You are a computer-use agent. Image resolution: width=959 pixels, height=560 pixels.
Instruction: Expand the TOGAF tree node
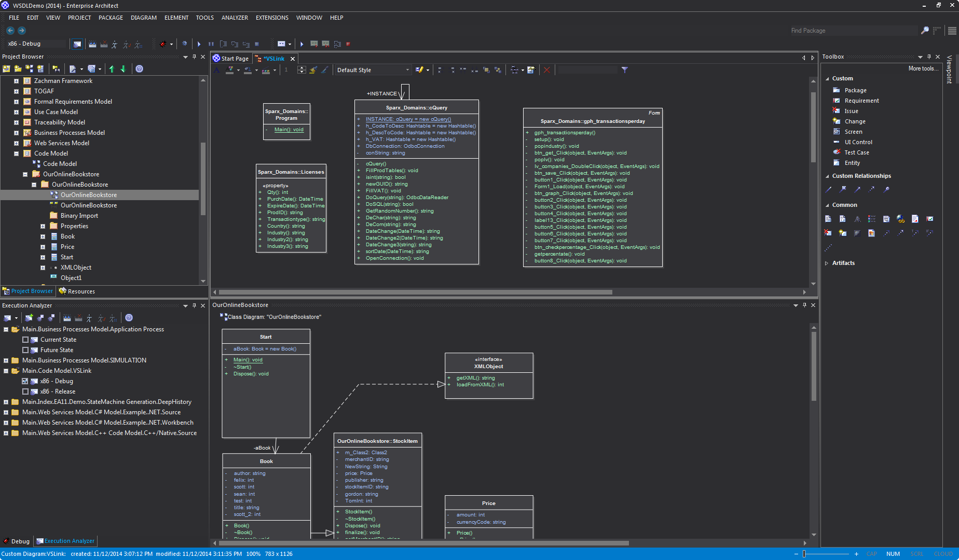click(16, 91)
